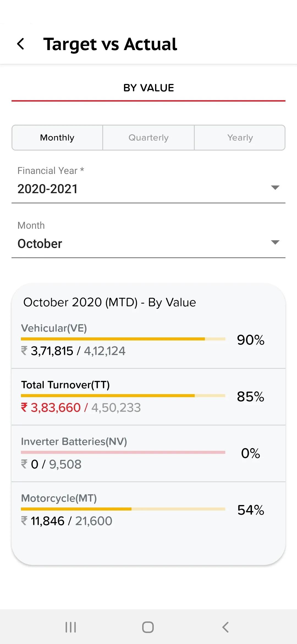
Task: Select the BY VALUE tab
Action: pyautogui.click(x=148, y=88)
